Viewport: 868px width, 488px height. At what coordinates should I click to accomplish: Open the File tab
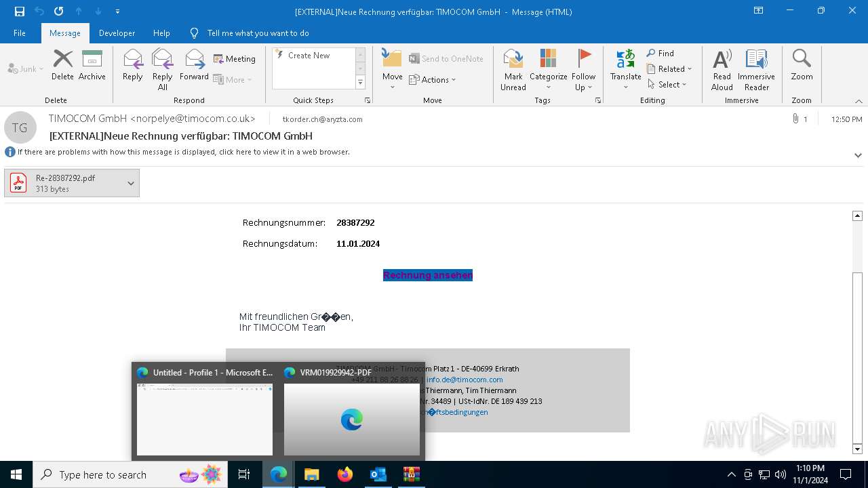click(x=20, y=33)
